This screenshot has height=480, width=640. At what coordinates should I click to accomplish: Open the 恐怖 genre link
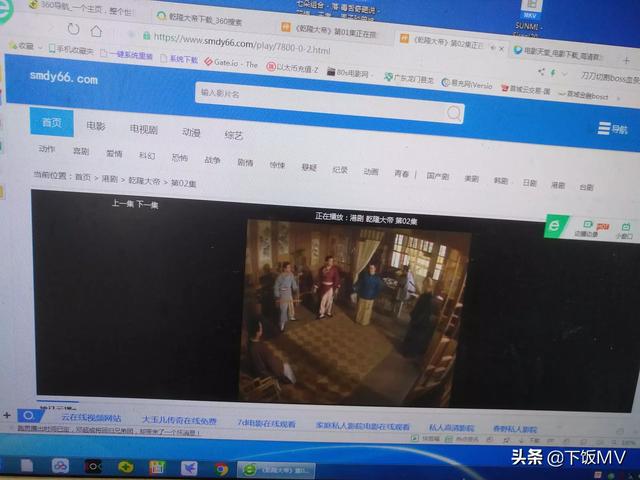[x=179, y=158]
